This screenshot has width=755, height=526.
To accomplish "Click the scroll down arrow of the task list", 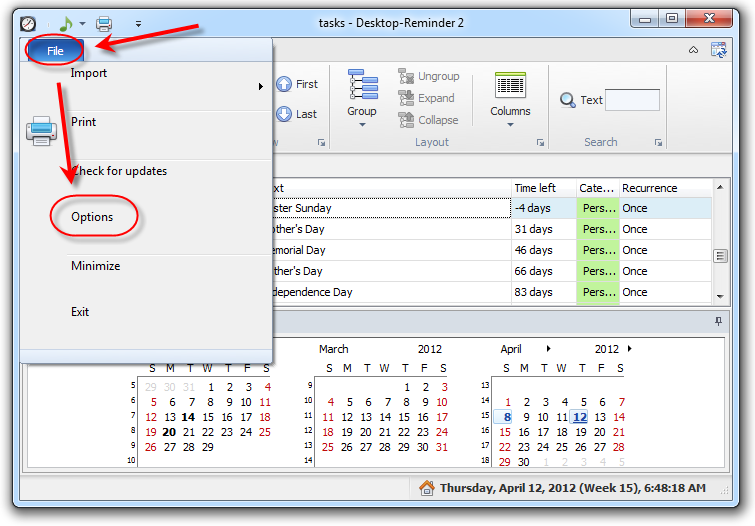I will [x=720, y=297].
